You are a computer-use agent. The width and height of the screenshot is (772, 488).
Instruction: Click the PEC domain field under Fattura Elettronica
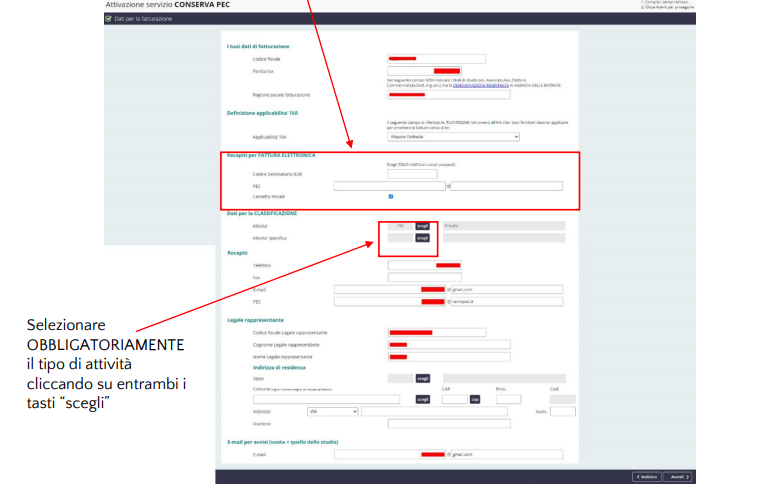(x=507, y=186)
